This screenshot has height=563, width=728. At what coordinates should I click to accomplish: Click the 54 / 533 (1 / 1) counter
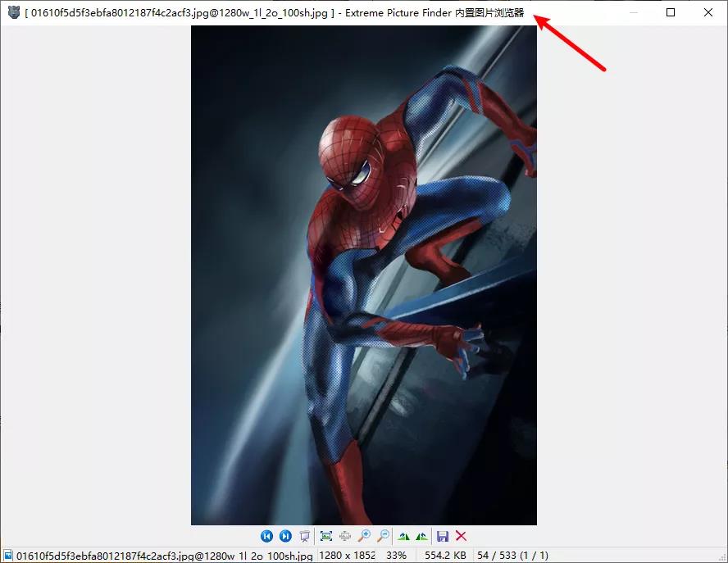(x=512, y=556)
